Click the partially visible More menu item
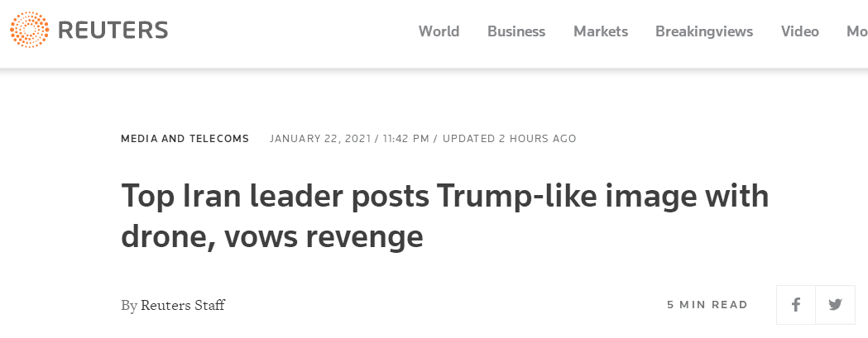This screenshot has height=338, width=868. [x=856, y=31]
